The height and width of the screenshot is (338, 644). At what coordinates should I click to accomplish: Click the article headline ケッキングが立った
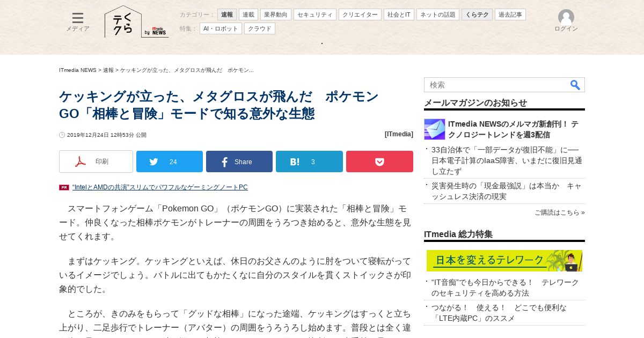(219, 105)
